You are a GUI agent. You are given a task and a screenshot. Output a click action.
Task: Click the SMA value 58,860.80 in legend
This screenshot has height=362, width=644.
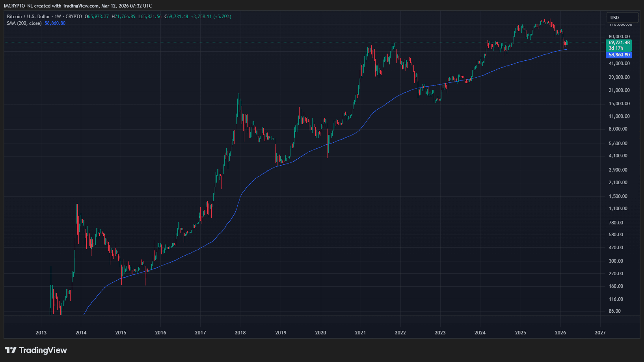tap(55, 23)
